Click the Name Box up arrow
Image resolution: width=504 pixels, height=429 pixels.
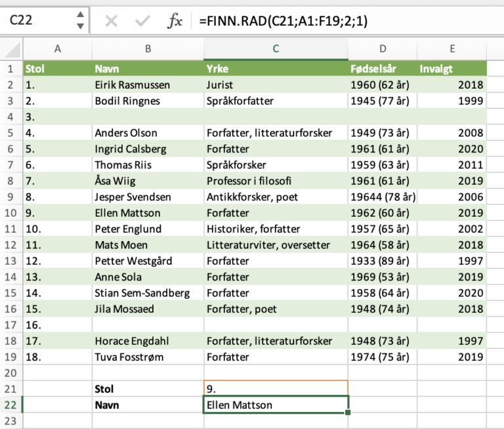click(x=80, y=16)
